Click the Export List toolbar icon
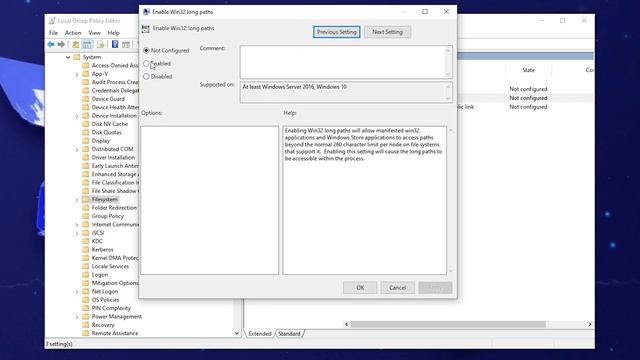 coord(100,44)
